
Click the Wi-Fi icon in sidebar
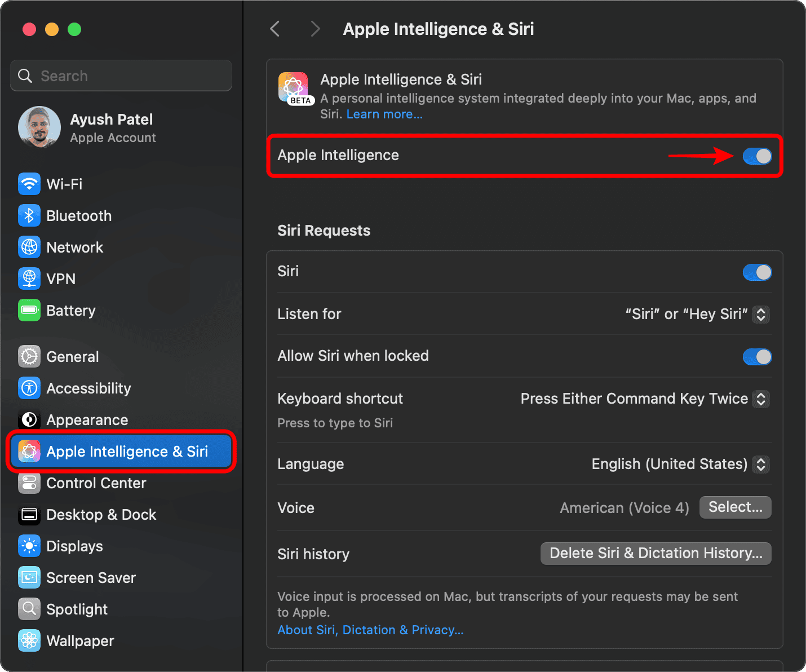coord(29,184)
